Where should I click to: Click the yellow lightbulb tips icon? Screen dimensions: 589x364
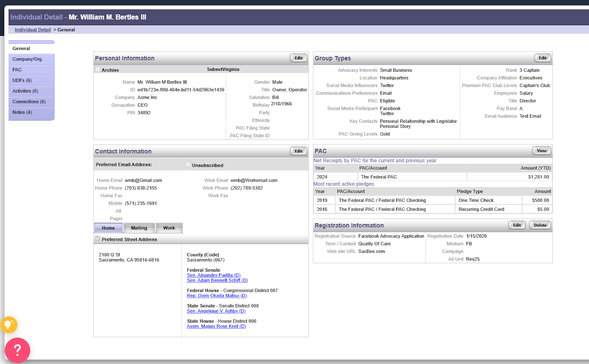click(x=8, y=325)
